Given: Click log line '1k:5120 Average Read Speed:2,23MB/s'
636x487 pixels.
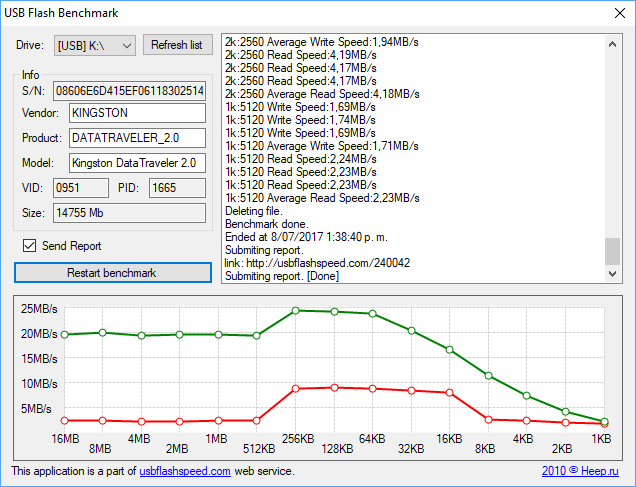Looking at the screenshot, I should coord(322,198).
